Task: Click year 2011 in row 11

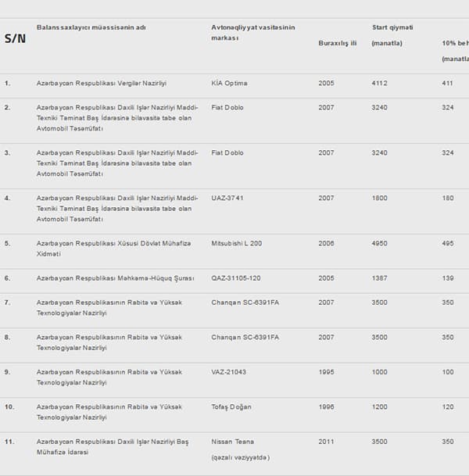Action: [326, 442]
